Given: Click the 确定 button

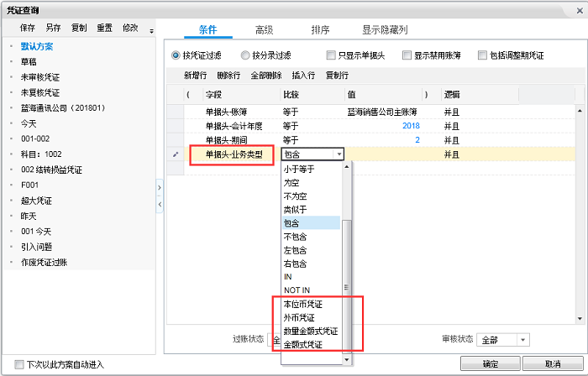Looking at the screenshot, I should point(490,364).
